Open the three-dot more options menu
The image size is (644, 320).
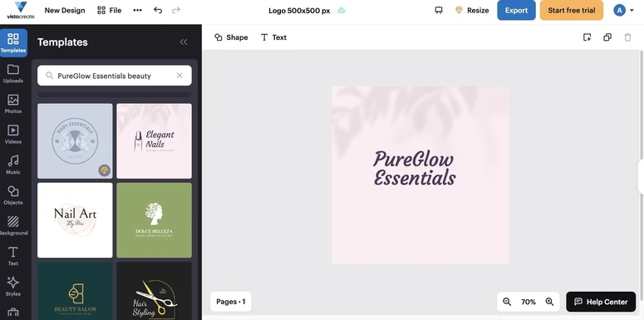click(138, 10)
